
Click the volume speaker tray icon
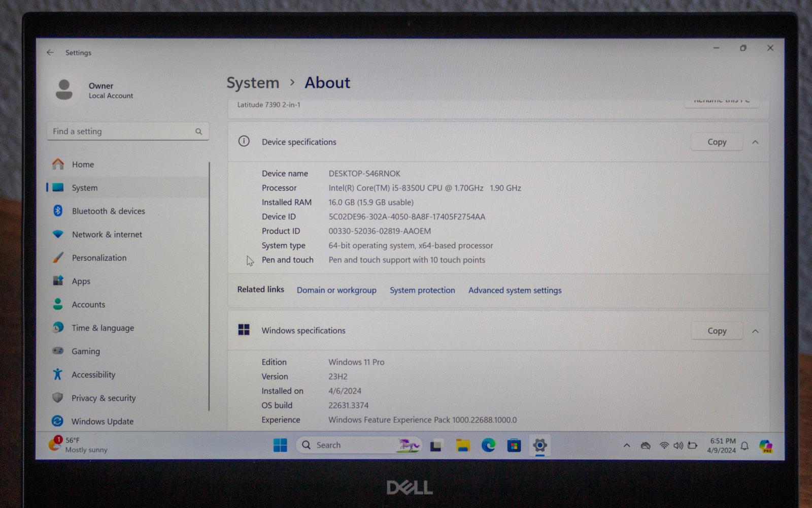[678, 446]
